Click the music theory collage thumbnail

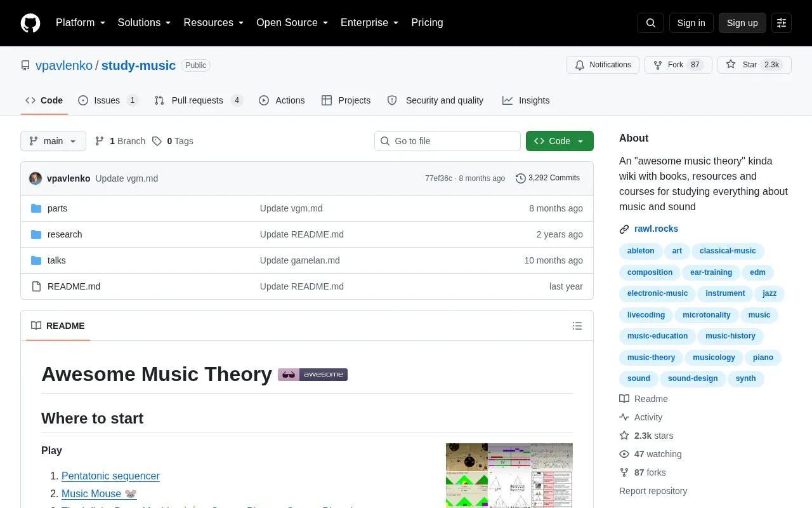pyautogui.click(x=509, y=475)
